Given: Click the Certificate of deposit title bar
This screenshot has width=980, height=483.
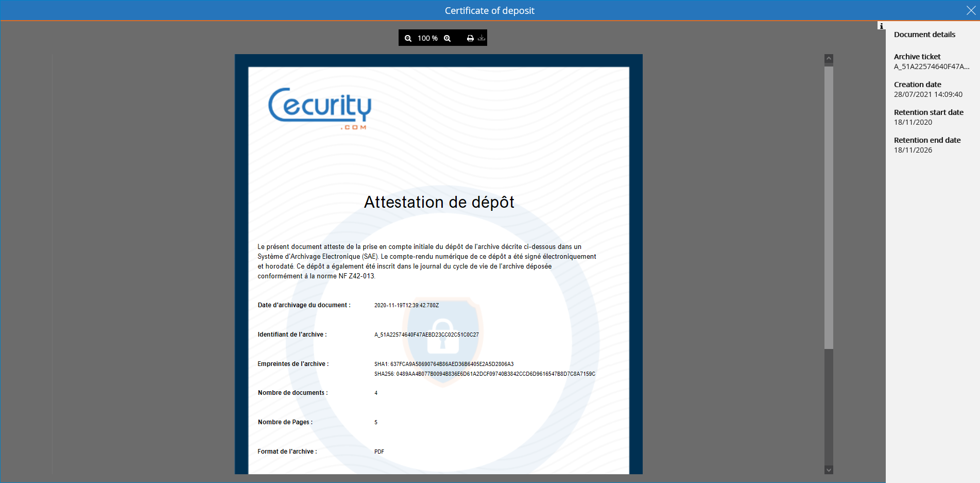Looking at the screenshot, I should [489, 10].
